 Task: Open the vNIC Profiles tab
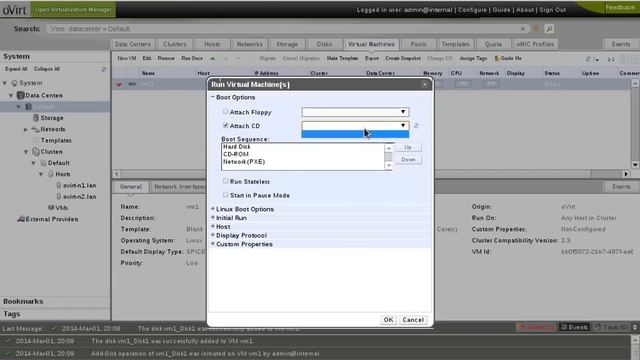click(x=535, y=44)
